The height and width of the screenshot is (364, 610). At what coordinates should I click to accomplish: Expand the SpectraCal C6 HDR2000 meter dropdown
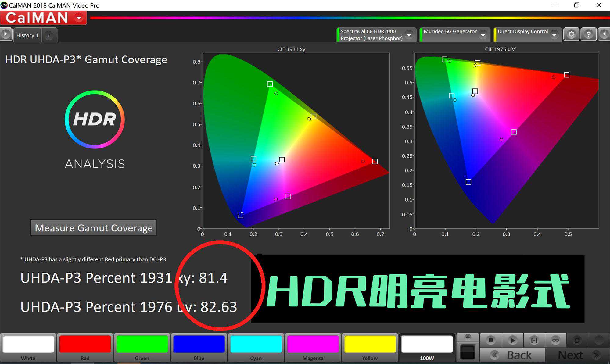tap(409, 35)
